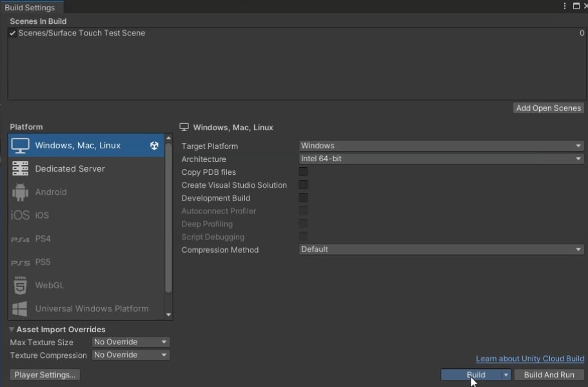Select Scenes/Surface Touch Test Scene row
This screenshot has width=588, height=387.
point(296,33)
